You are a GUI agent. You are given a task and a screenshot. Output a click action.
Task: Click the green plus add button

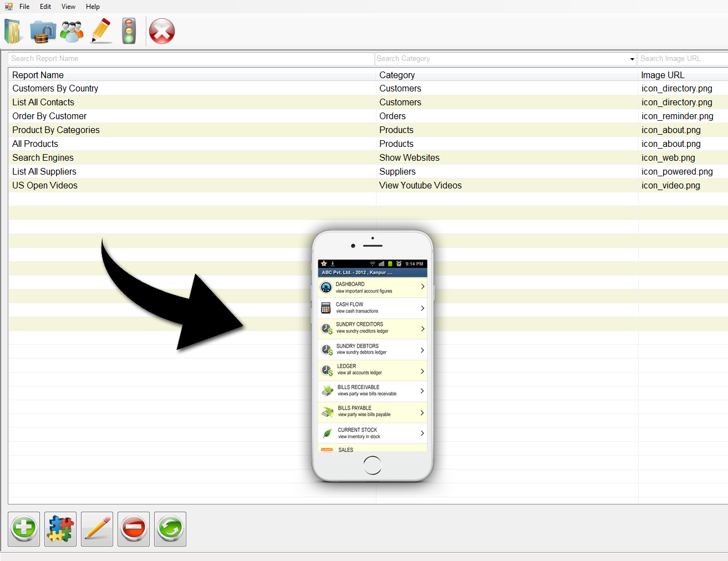pyautogui.click(x=24, y=529)
